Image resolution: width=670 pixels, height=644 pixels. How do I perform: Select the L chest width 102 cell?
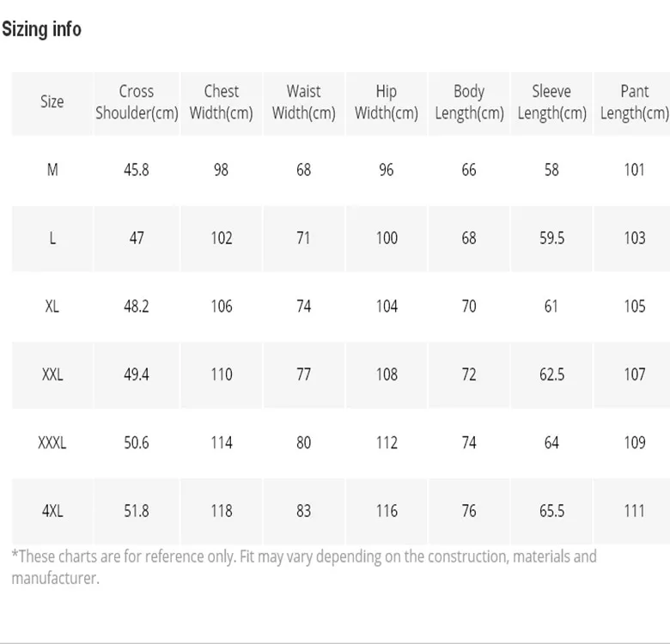pos(221,238)
